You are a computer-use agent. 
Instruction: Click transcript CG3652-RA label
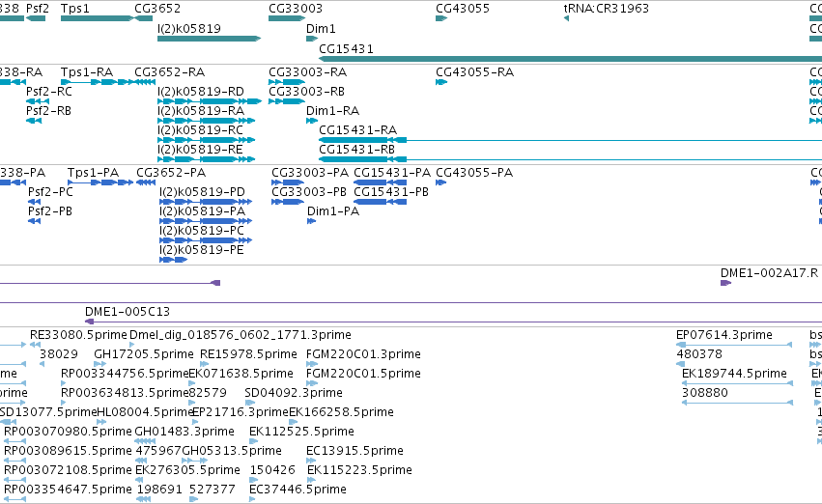(x=169, y=72)
